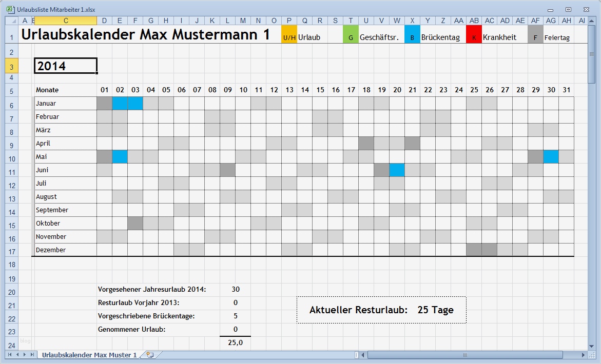Select the blue cell on January 2nd
This screenshot has width=601, height=364.
click(120, 103)
